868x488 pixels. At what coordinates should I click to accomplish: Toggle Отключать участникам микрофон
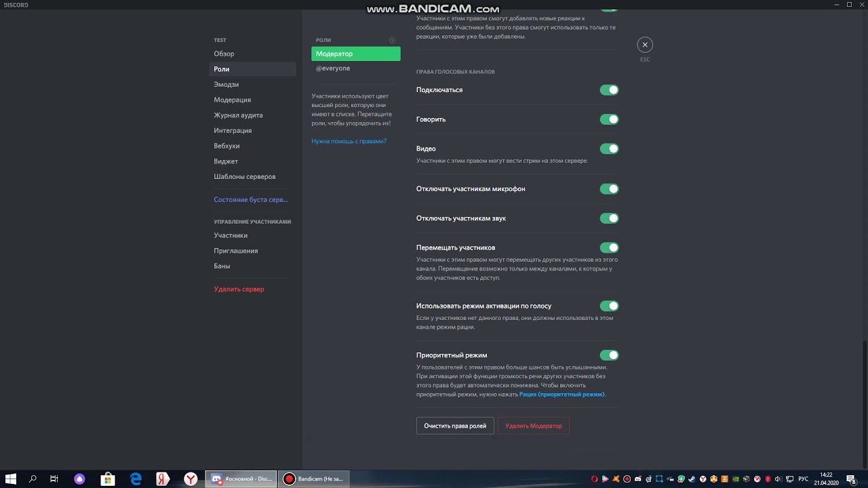[609, 189]
